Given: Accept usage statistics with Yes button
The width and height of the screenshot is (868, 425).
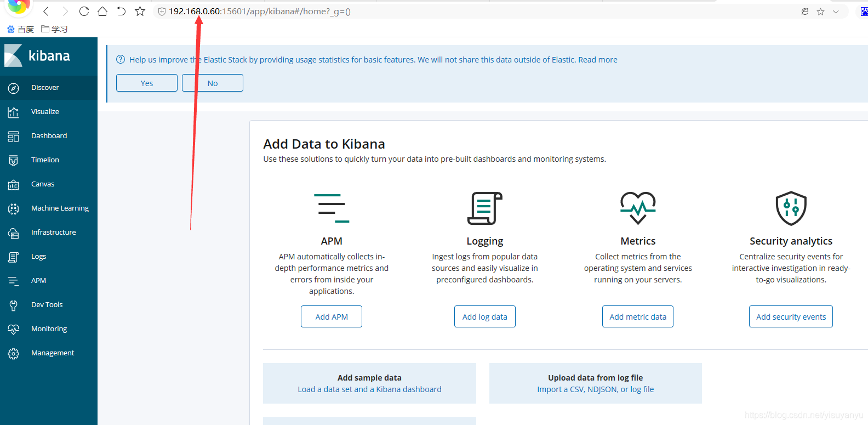Looking at the screenshot, I should pos(147,83).
